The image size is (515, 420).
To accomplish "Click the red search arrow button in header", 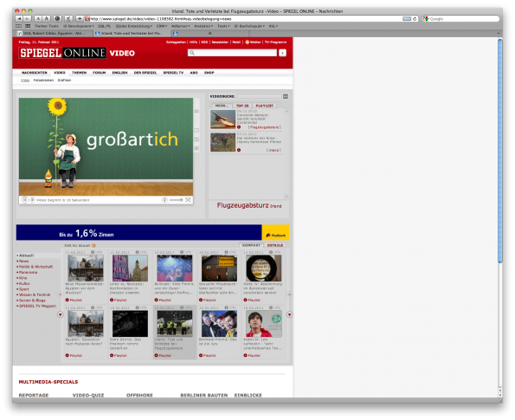I will (282, 53).
